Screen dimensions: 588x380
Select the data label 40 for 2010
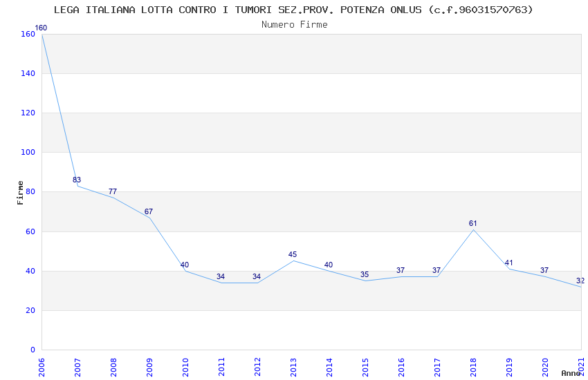click(185, 265)
